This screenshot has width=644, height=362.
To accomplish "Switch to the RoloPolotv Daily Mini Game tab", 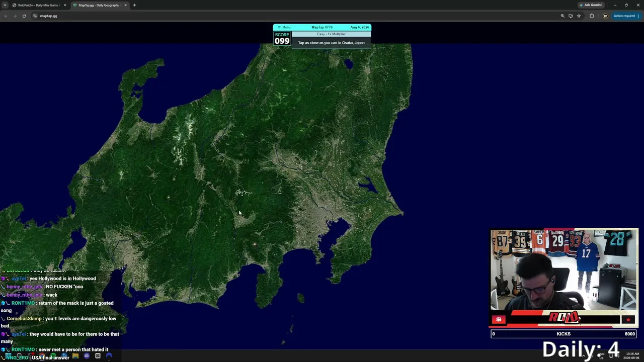I will 39,5.
